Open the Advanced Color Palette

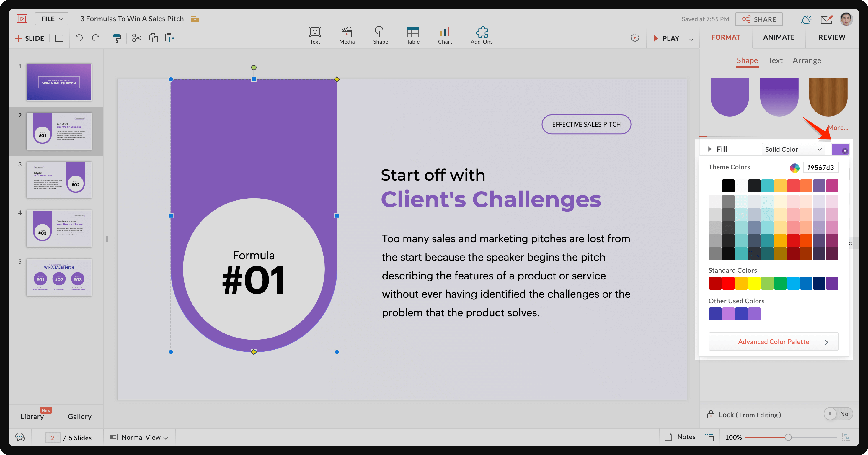(x=773, y=342)
